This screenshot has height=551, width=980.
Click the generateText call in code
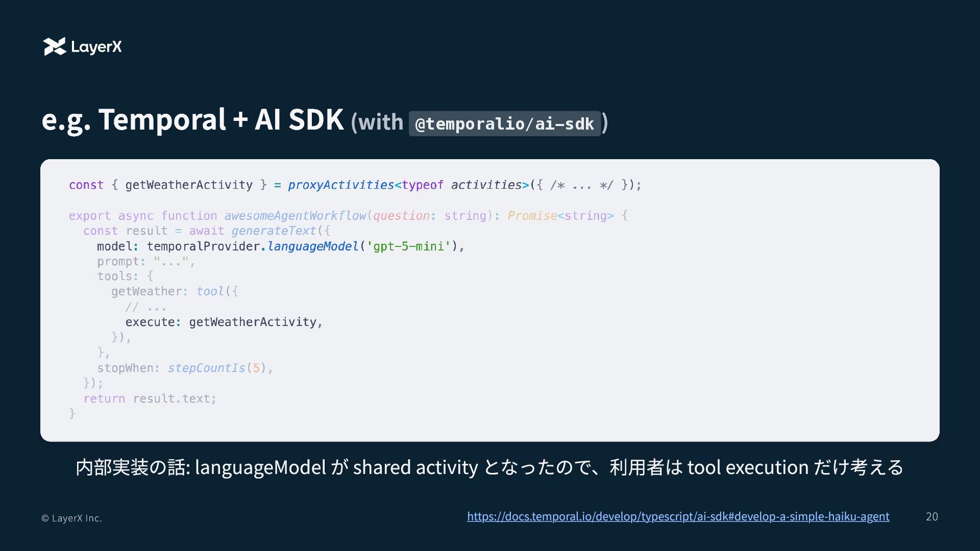[x=274, y=231]
